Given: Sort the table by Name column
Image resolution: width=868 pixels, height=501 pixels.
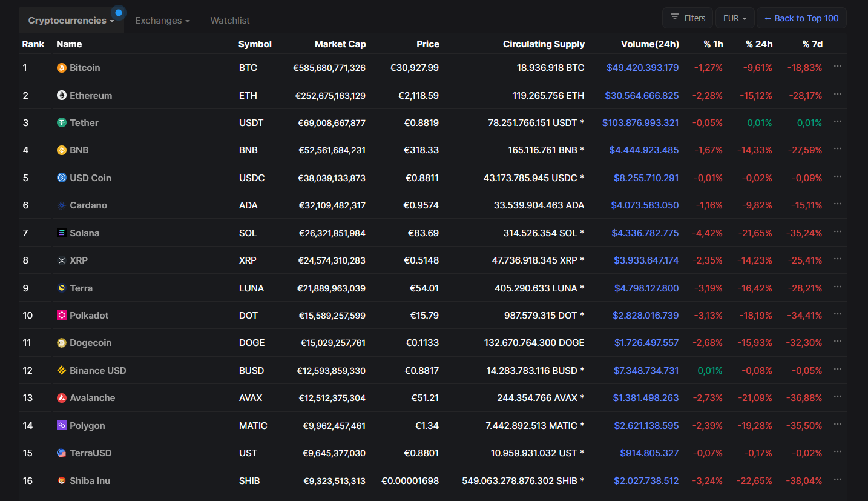Looking at the screenshot, I should click(69, 44).
